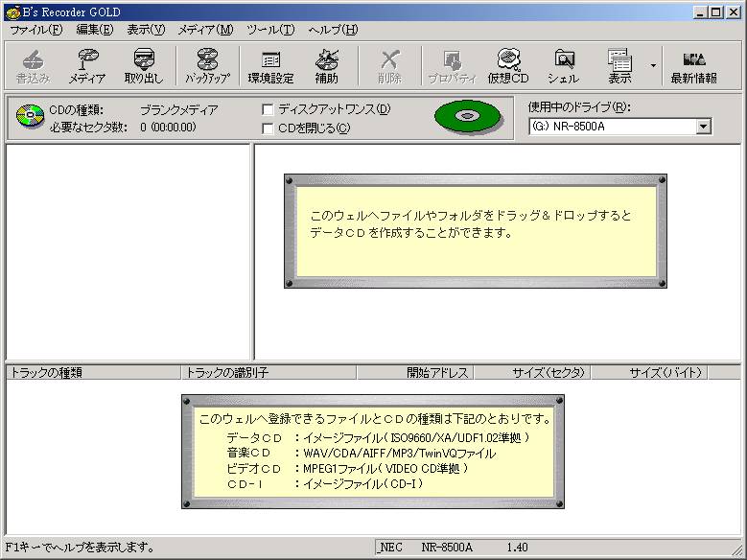Launch the 仮想CD virtual CD tool

508,66
